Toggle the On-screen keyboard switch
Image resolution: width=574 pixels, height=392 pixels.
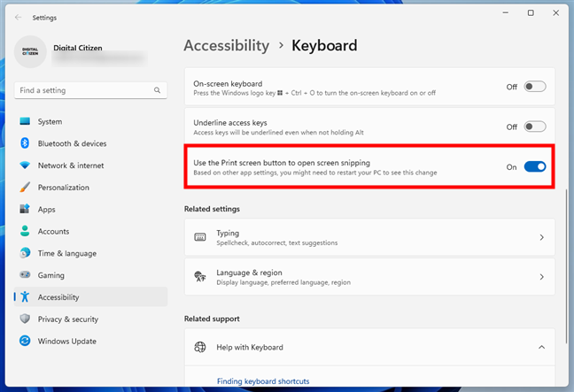pos(535,87)
